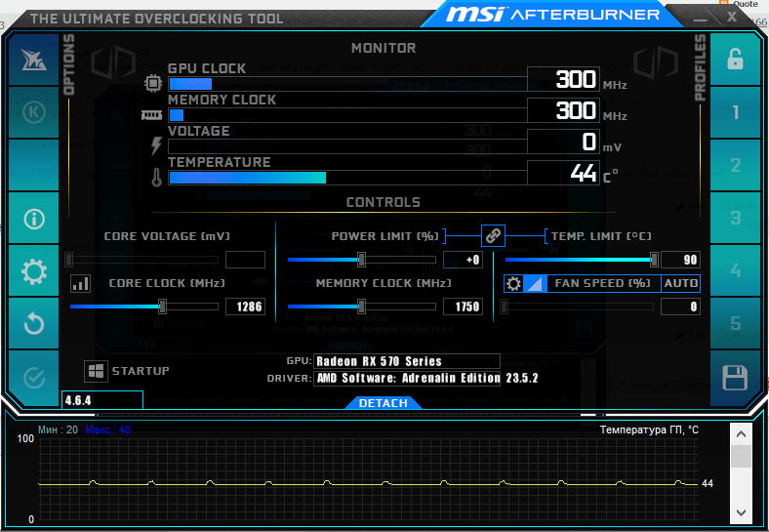Screen dimensions: 769x532
Task: Open fan settings gear icon next to Fan Speed
Action: (513, 284)
